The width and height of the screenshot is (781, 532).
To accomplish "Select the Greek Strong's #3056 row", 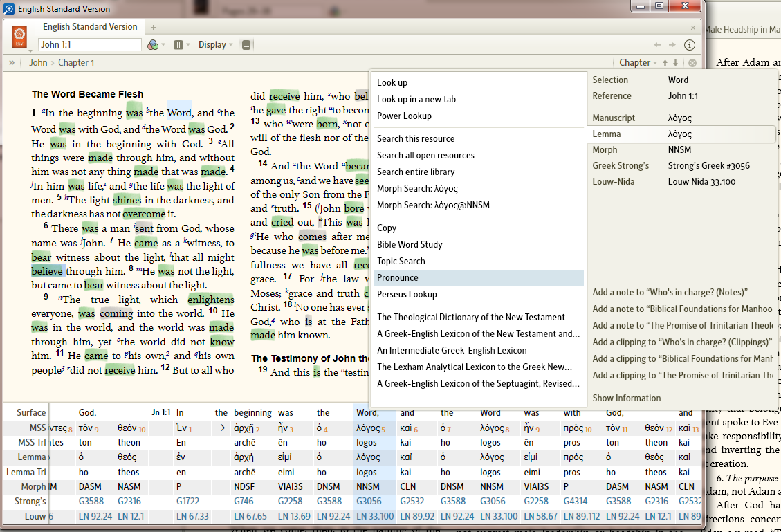I will click(682, 166).
